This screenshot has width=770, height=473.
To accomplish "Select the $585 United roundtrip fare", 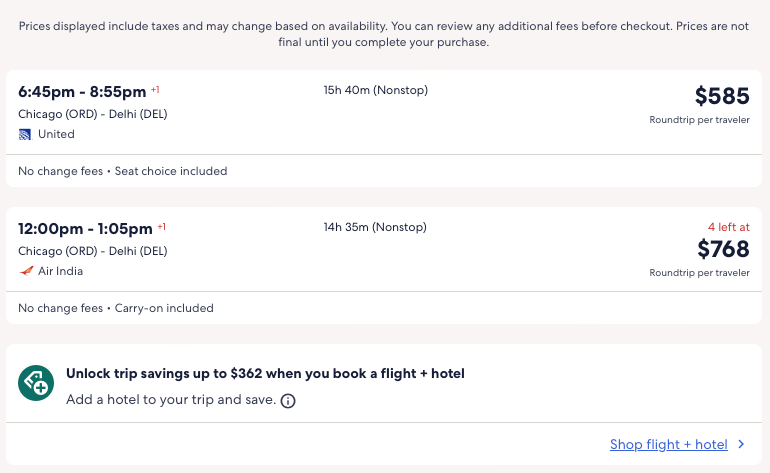I will (x=721, y=96).
